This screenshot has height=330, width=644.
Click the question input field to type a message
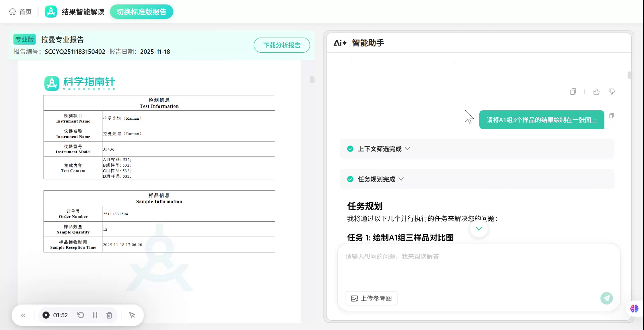tap(436, 257)
